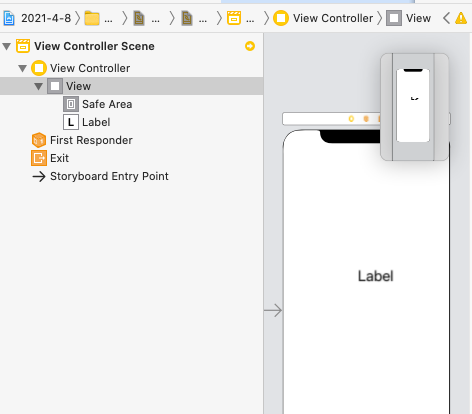Image resolution: width=472 pixels, height=414 pixels.
Task: Select the View row in the outline
Action: pyautogui.click(x=131, y=86)
